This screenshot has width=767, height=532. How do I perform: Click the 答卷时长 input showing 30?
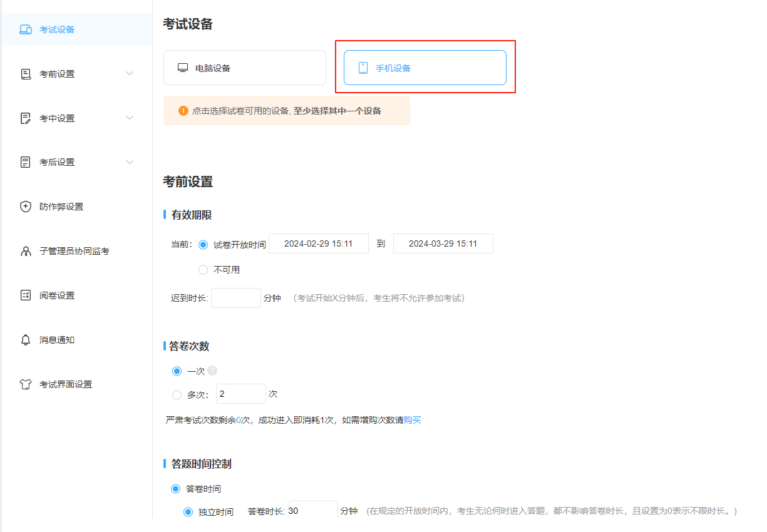pos(312,511)
